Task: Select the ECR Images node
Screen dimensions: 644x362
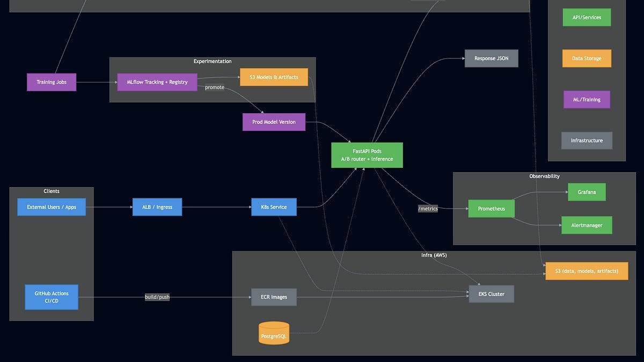Action: click(274, 297)
